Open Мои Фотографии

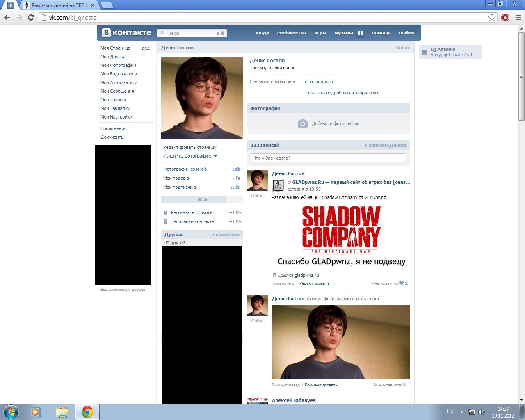pyautogui.click(x=118, y=65)
